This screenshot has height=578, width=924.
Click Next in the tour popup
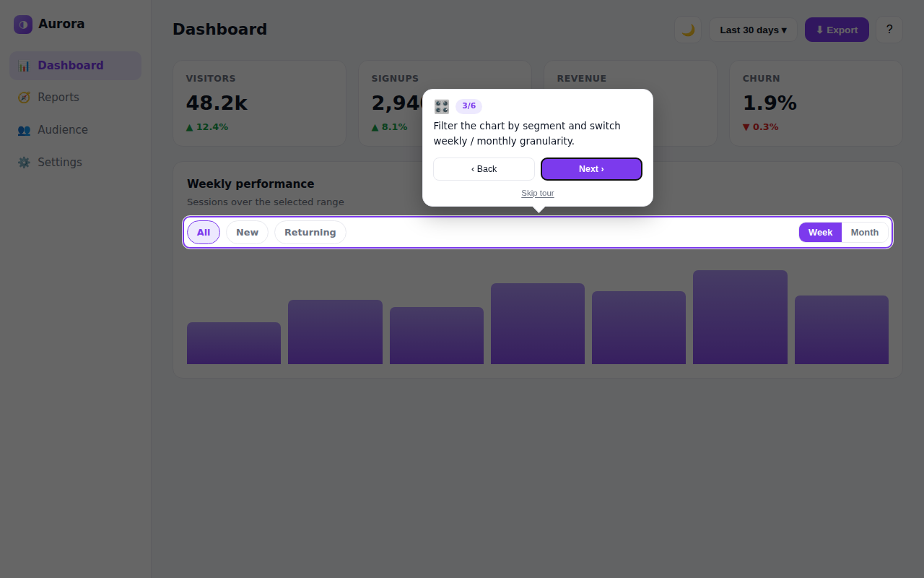(x=591, y=169)
